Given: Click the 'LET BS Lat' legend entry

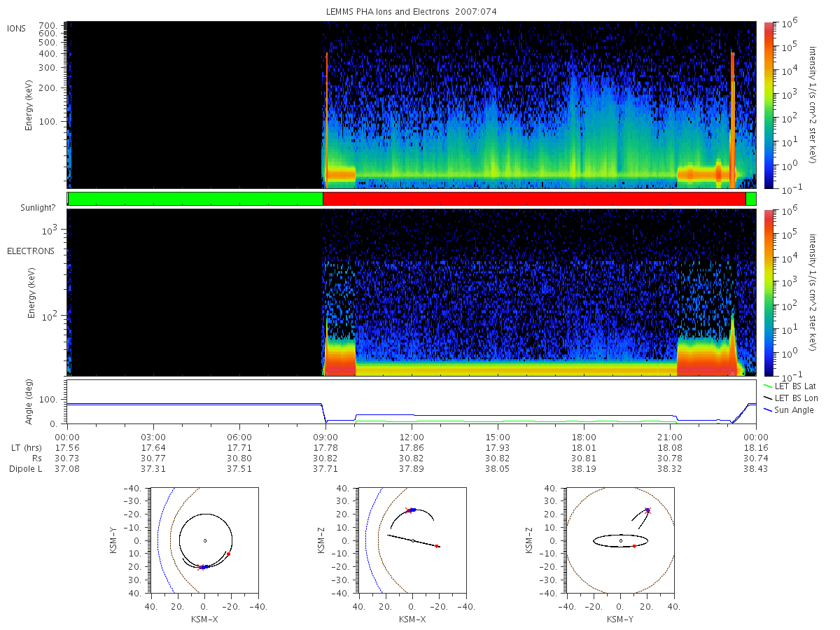Looking at the screenshot, I should tap(789, 386).
